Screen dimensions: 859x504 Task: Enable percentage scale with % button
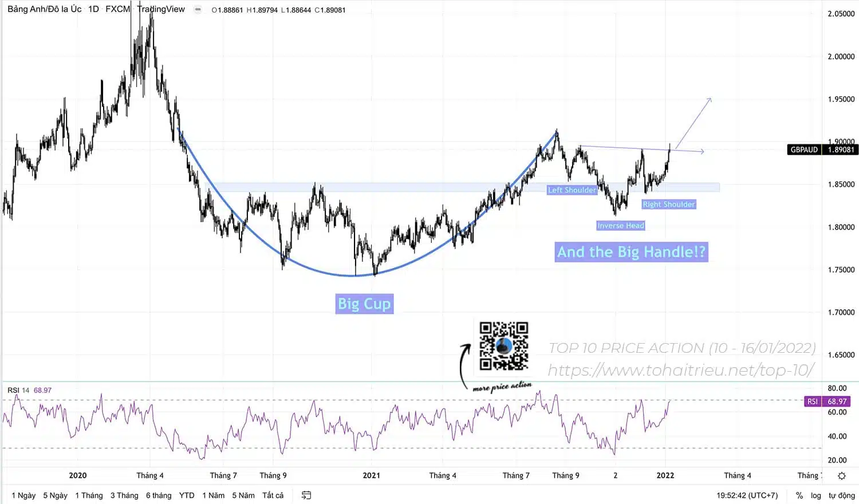[799, 495]
